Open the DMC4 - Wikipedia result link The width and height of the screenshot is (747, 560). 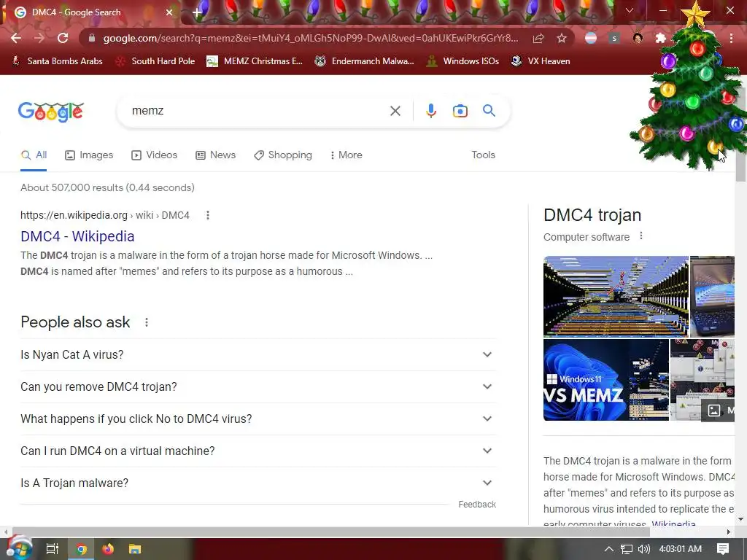click(77, 236)
